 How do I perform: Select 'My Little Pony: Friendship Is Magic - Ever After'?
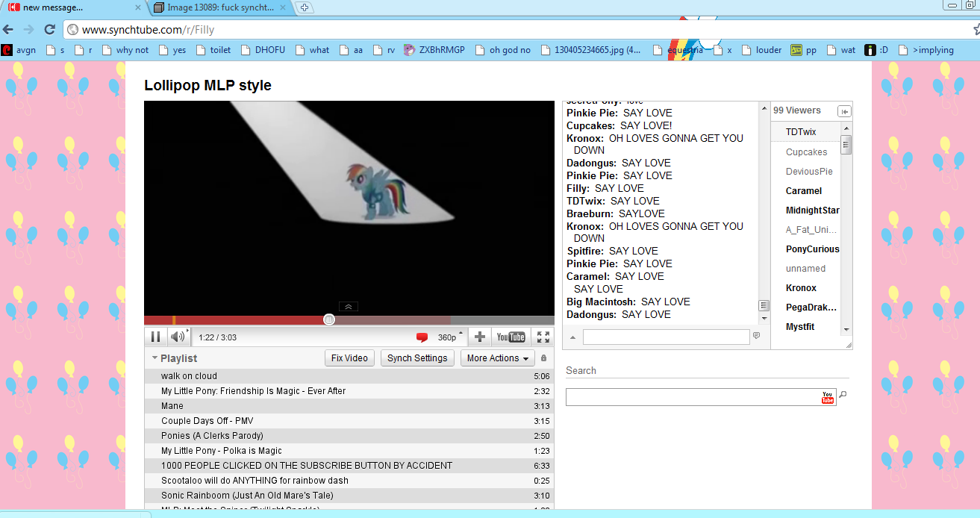pos(349,391)
